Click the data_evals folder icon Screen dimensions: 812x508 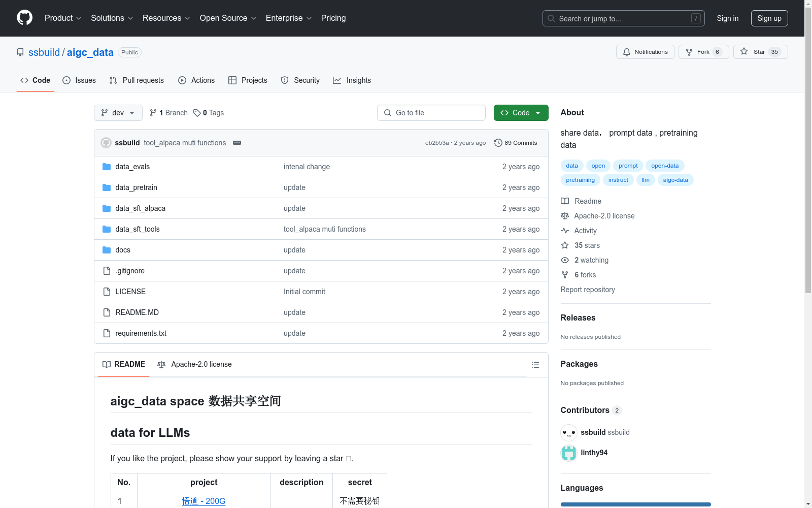[107, 167]
